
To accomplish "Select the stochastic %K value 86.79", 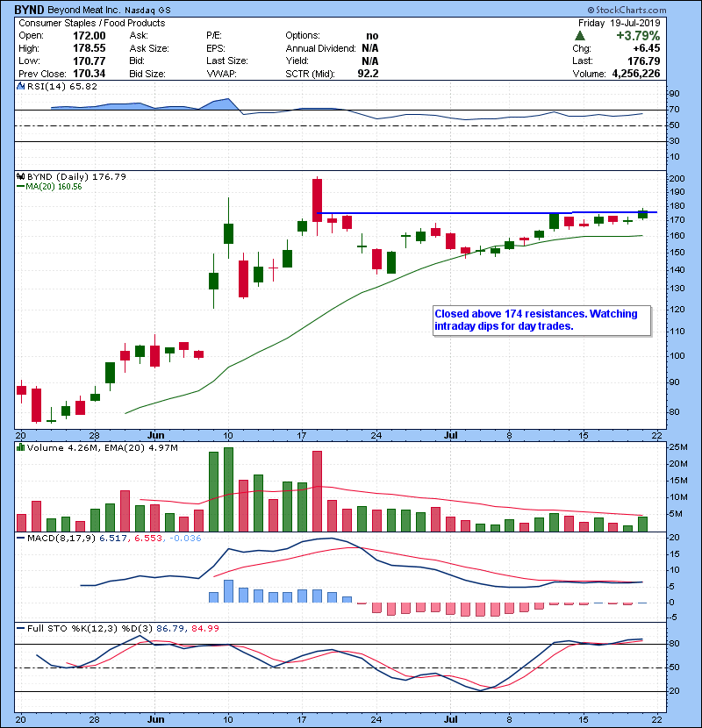I will click(x=170, y=628).
